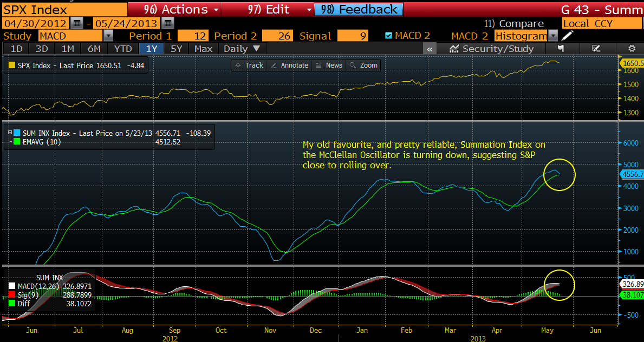Click the green EMAVG legend swatch
This screenshot has width=644, height=342.
[x=17, y=142]
